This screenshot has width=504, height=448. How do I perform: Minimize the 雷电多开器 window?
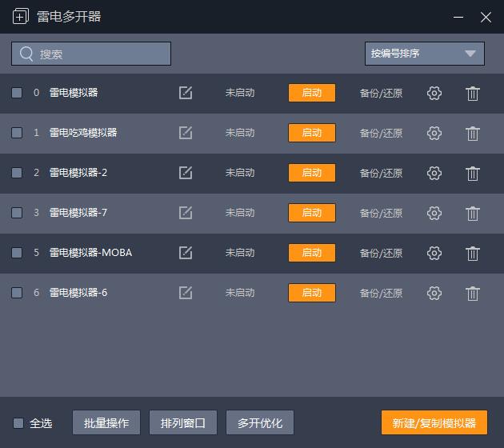tap(458, 17)
